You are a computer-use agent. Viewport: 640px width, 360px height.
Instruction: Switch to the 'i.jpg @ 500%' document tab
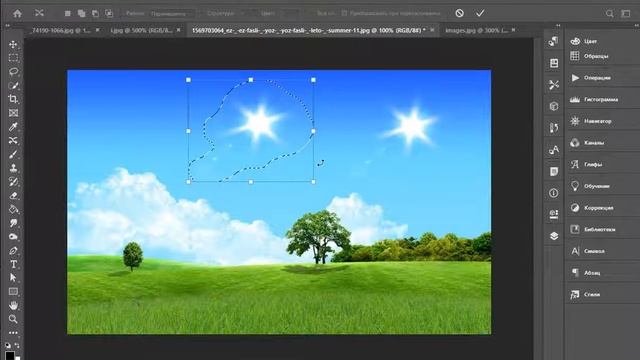click(x=141, y=30)
